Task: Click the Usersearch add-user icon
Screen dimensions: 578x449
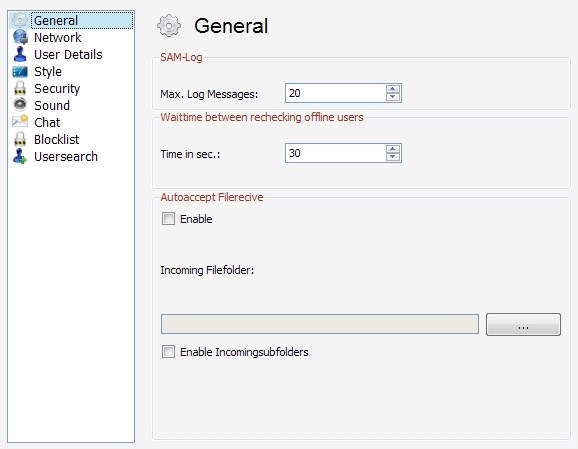Action: (20, 156)
